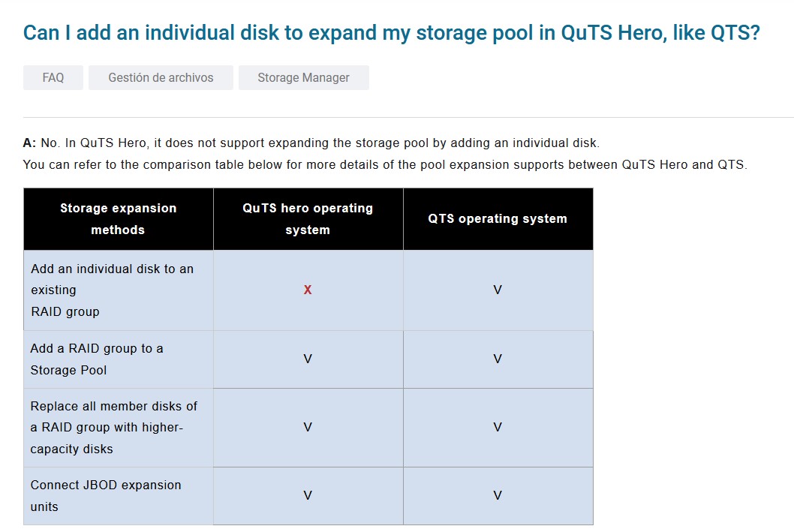Click QTS checkmark for replacing member disks
This screenshot has width=794, height=532.
coord(498,427)
